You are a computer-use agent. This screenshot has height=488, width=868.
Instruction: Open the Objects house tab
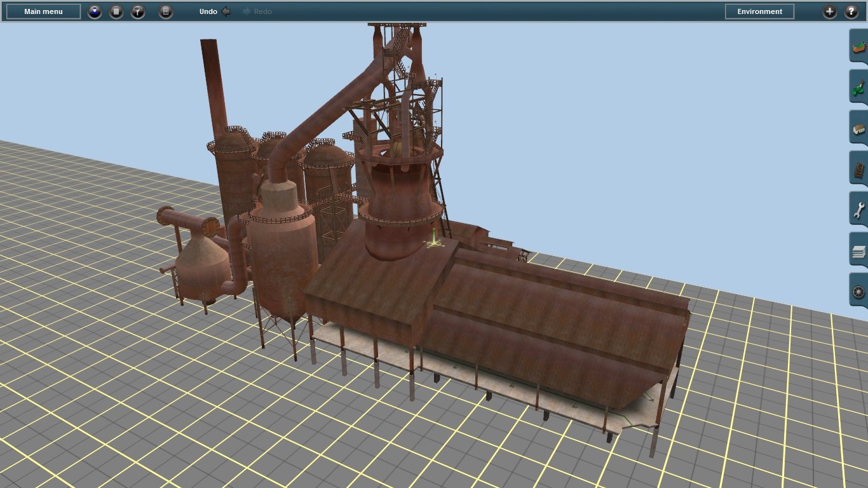coord(858,128)
